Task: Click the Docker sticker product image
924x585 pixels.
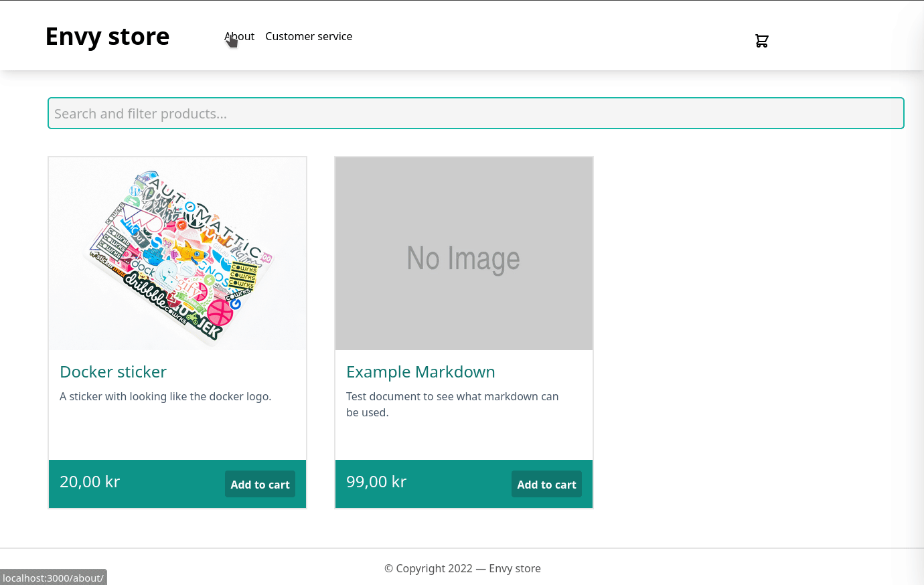Action: click(x=177, y=253)
